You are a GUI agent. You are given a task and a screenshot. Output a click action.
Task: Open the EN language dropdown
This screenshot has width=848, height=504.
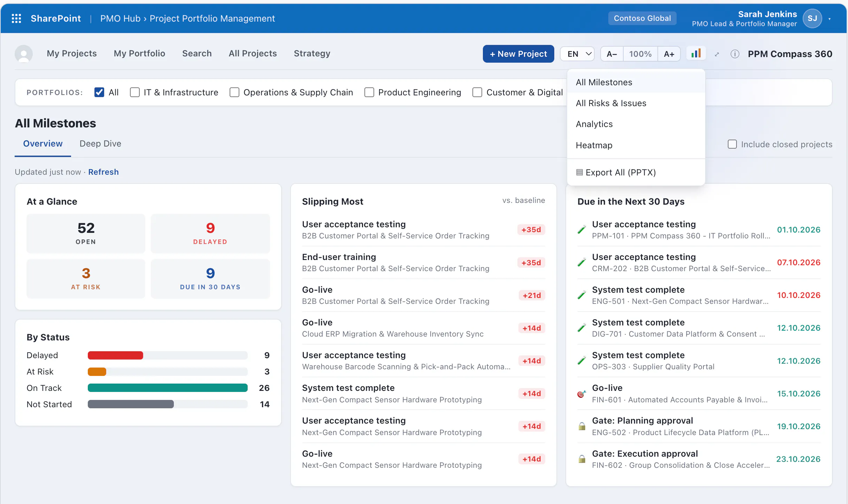click(577, 54)
